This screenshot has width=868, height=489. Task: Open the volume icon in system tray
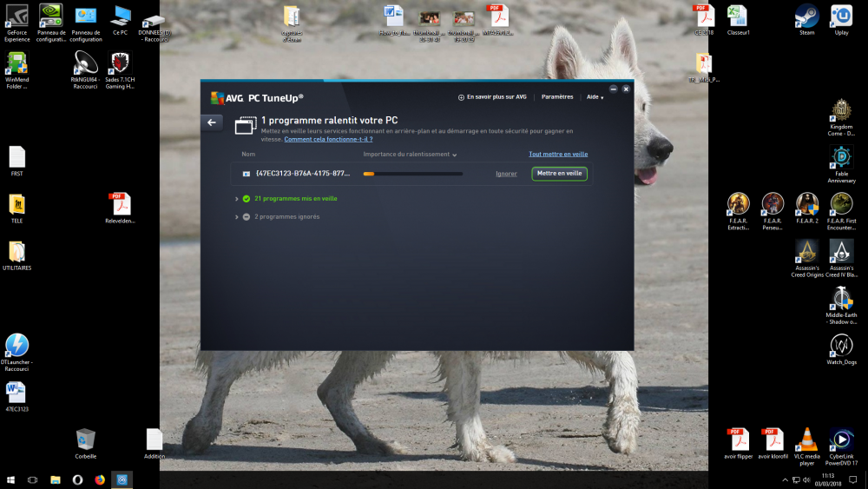tap(806, 480)
